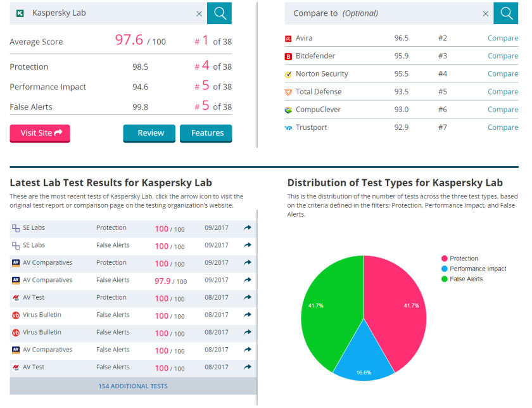This screenshot has height=408, width=532.
Task: Compare Kaspersky with Avira
Action: 503,38
